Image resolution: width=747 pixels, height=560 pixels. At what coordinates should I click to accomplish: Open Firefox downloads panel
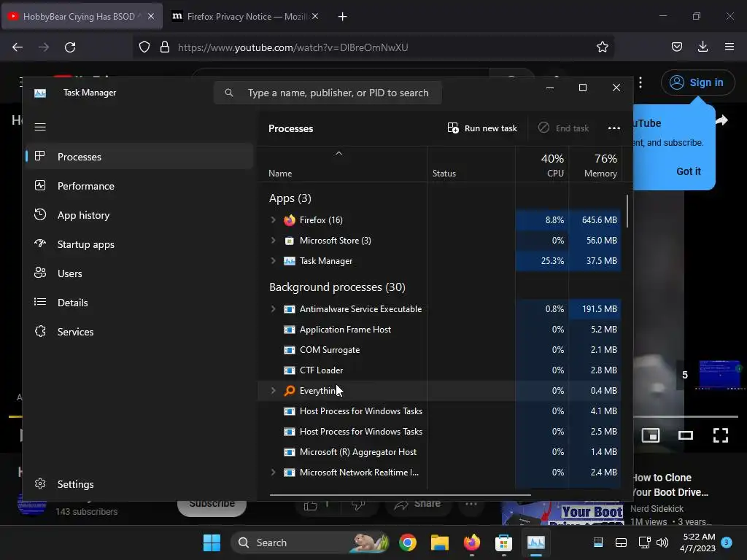click(x=703, y=47)
